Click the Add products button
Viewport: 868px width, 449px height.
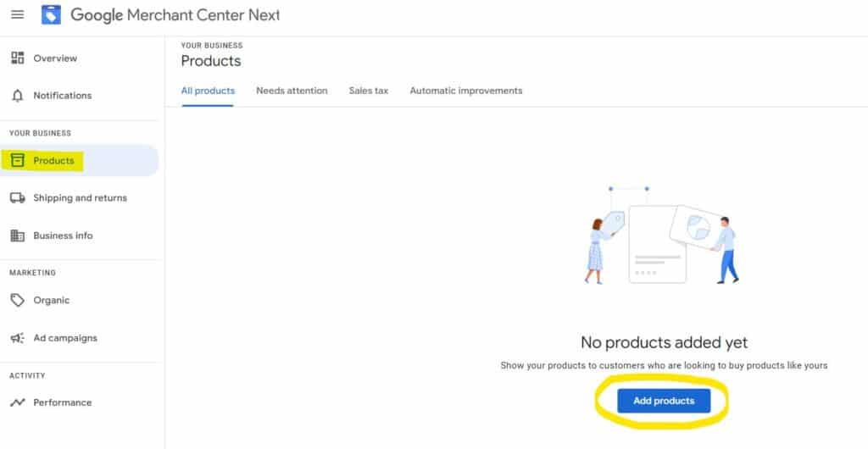coord(664,401)
